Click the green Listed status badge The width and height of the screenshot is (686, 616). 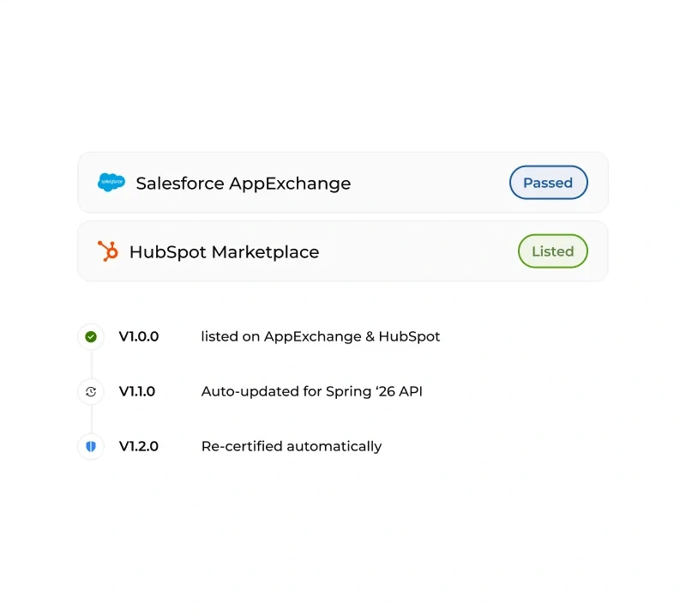pyautogui.click(x=552, y=251)
